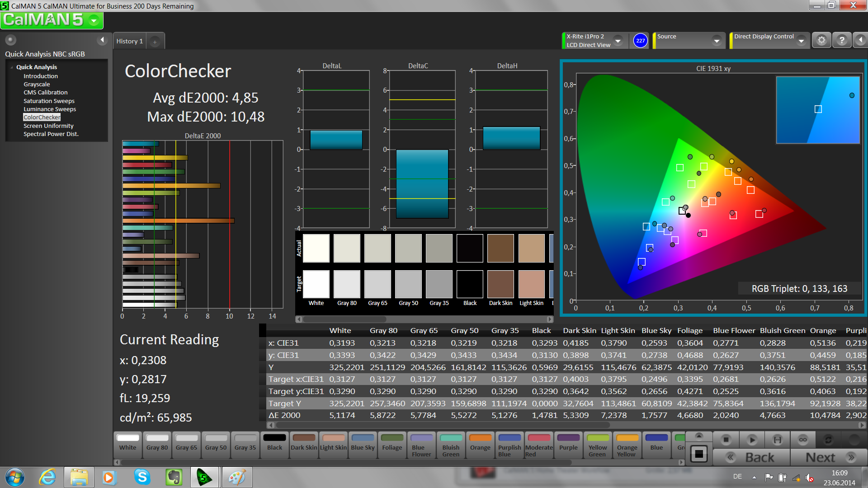The image size is (868, 488).
Task: Expand the pattern window up-arrow button
Action: (x=699, y=436)
